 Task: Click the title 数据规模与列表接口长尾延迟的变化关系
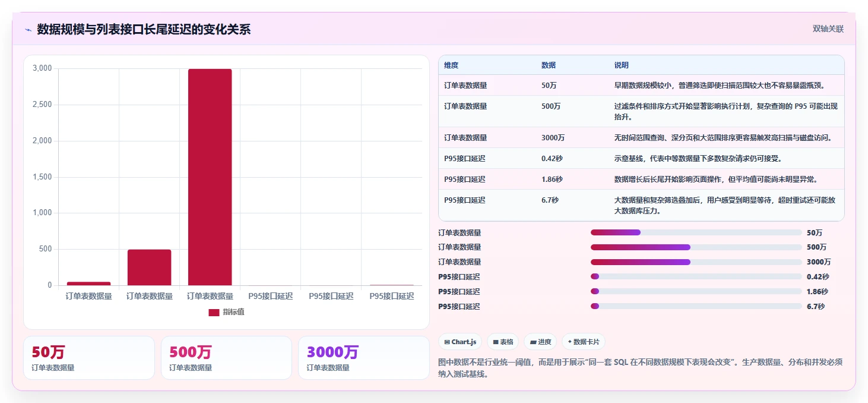point(144,30)
